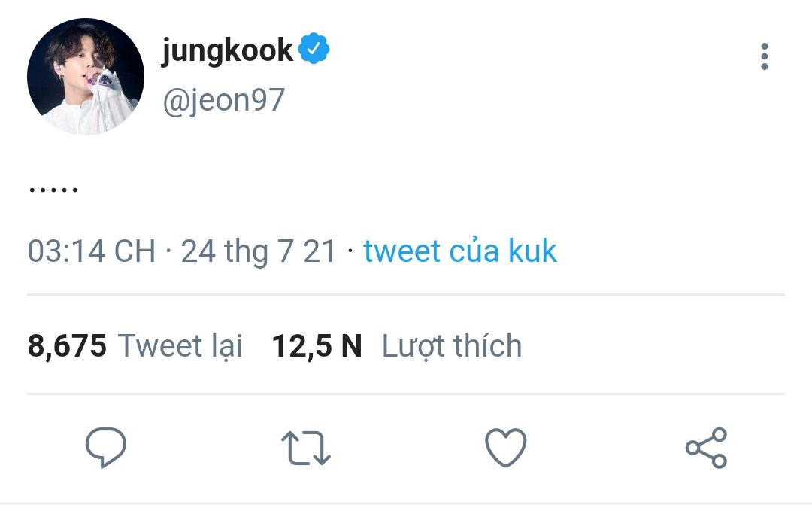
Task: Click the Lượt thích label
Action: [x=452, y=346]
